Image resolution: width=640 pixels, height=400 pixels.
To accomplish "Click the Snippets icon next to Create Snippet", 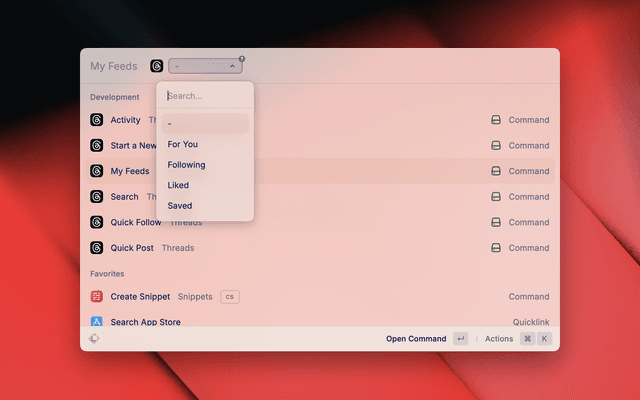I will pyautogui.click(x=97, y=297).
